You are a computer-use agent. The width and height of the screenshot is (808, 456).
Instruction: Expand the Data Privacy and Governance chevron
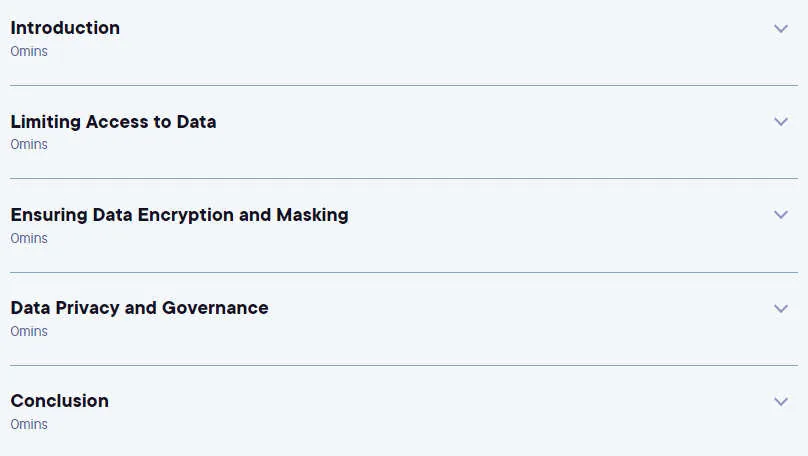(x=781, y=309)
